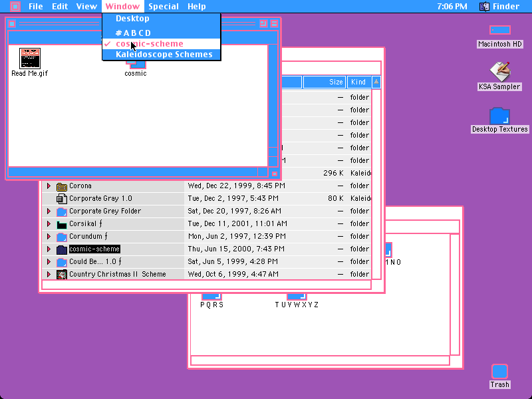Expand the cosmic-scheme folder row
Image resolution: width=532 pixels, height=399 pixels.
coord(49,249)
